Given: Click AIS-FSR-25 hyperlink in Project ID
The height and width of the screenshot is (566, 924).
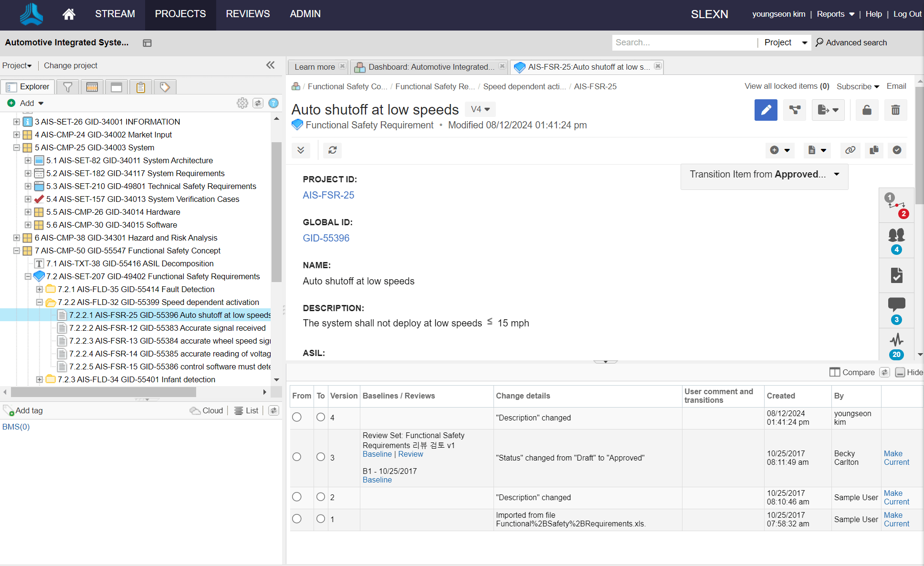Looking at the screenshot, I should (327, 195).
